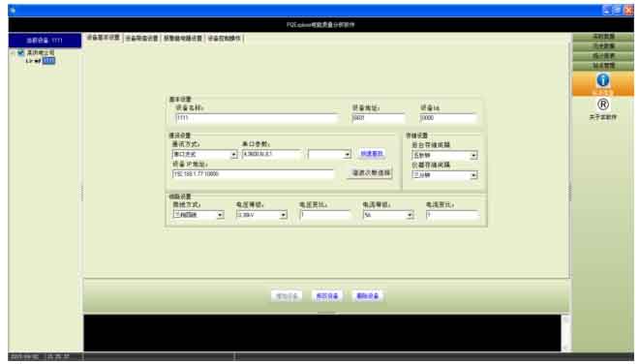Click the blue info icon in right panel
This screenshot has width=640, height=364.
click(x=603, y=80)
